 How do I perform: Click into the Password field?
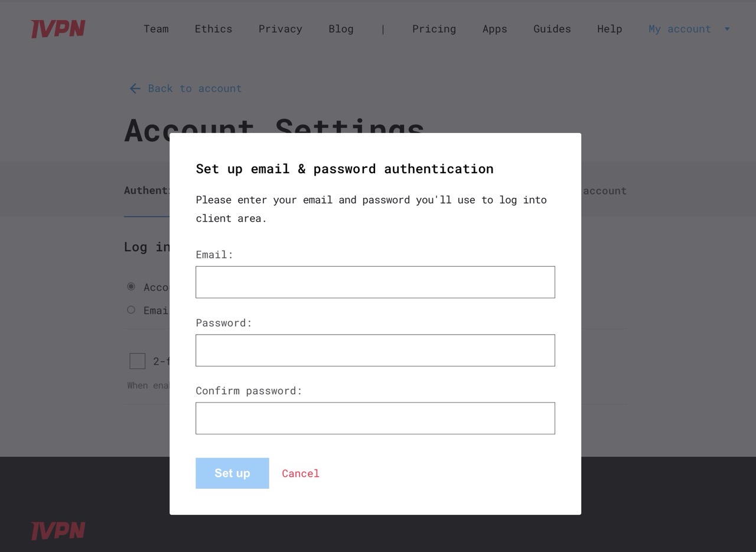click(375, 350)
